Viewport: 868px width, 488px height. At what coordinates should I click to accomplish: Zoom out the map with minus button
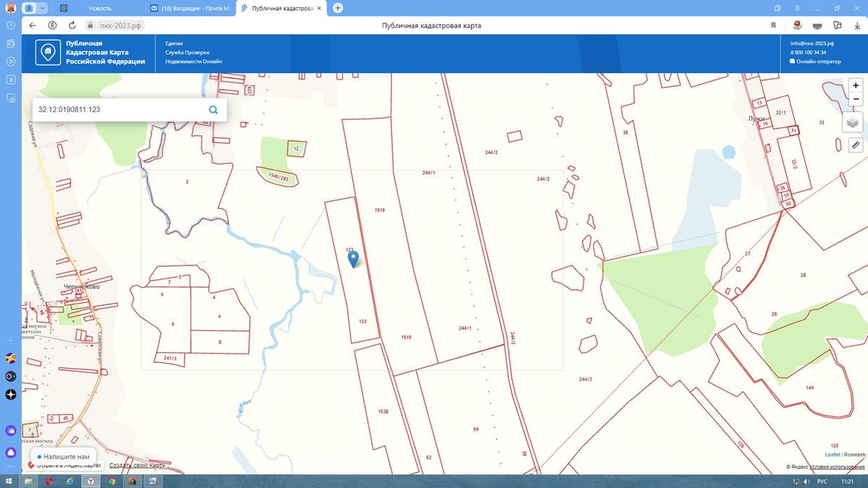(x=856, y=99)
